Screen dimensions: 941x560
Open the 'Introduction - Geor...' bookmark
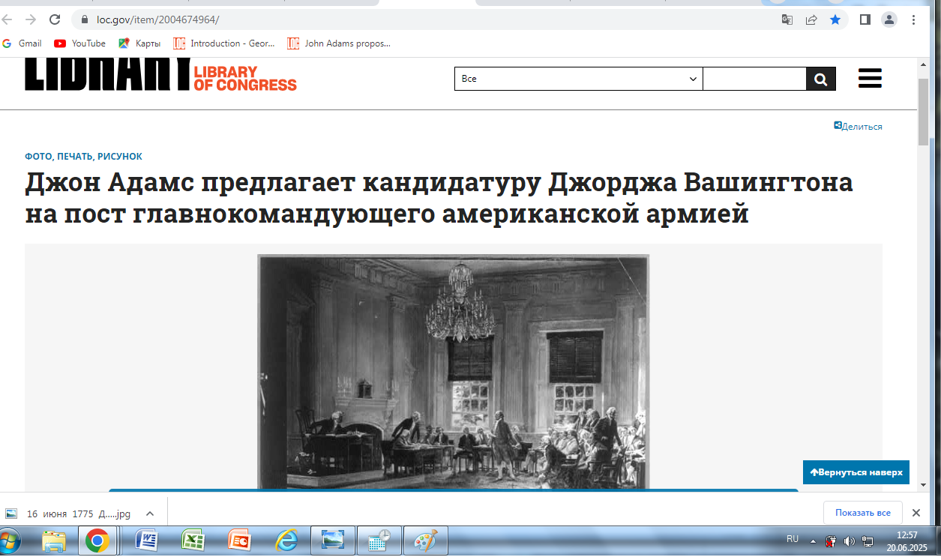pyautogui.click(x=224, y=43)
